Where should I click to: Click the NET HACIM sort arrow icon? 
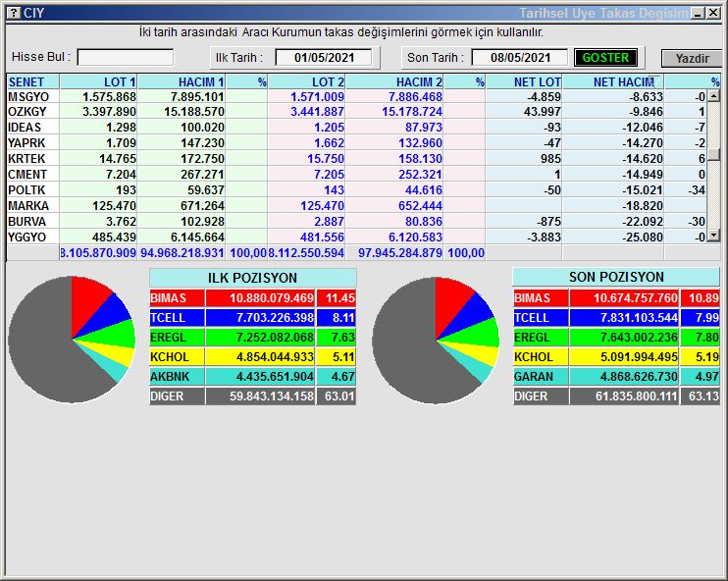click(652, 80)
